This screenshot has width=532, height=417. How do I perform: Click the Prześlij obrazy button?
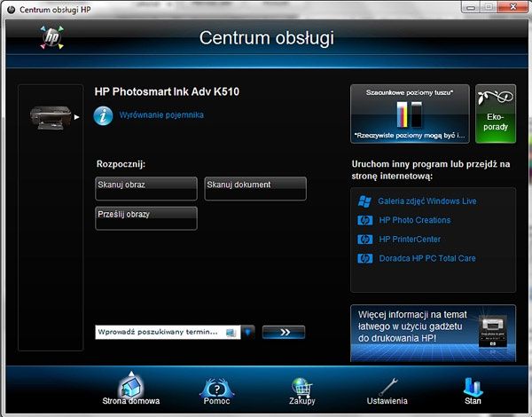click(x=146, y=218)
